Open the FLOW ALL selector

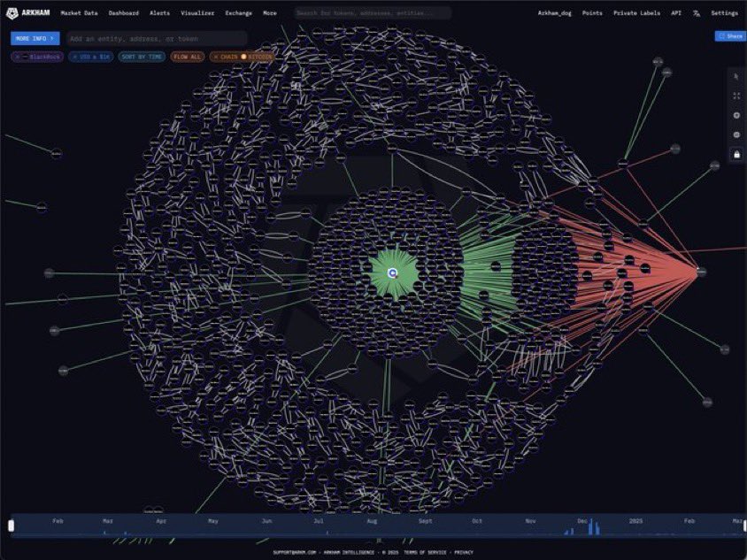click(188, 57)
